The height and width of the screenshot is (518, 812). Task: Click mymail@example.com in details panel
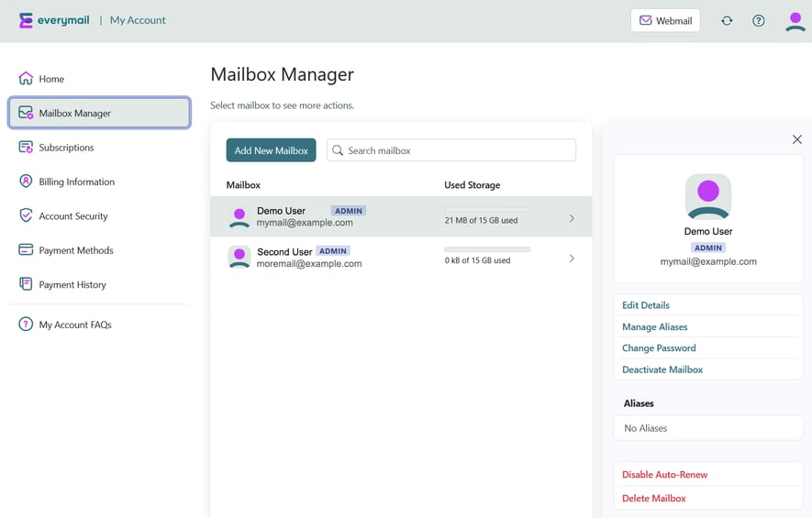click(708, 261)
